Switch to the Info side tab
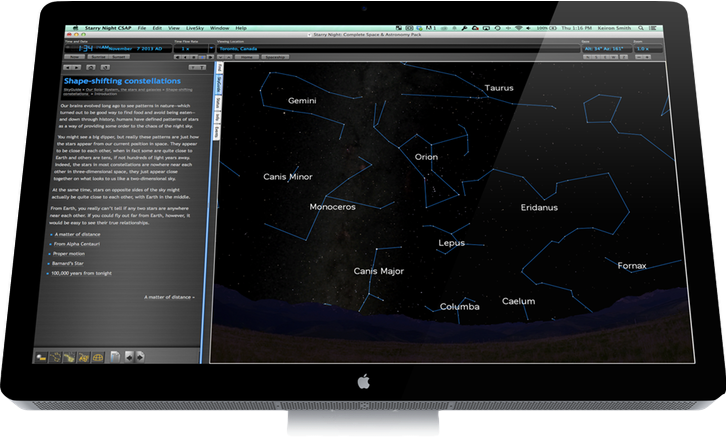The width and height of the screenshot is (726, 447). click(217, 117)
